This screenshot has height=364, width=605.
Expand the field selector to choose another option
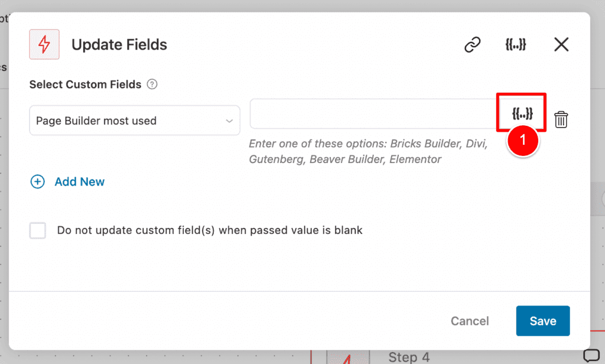coord(134,120)
